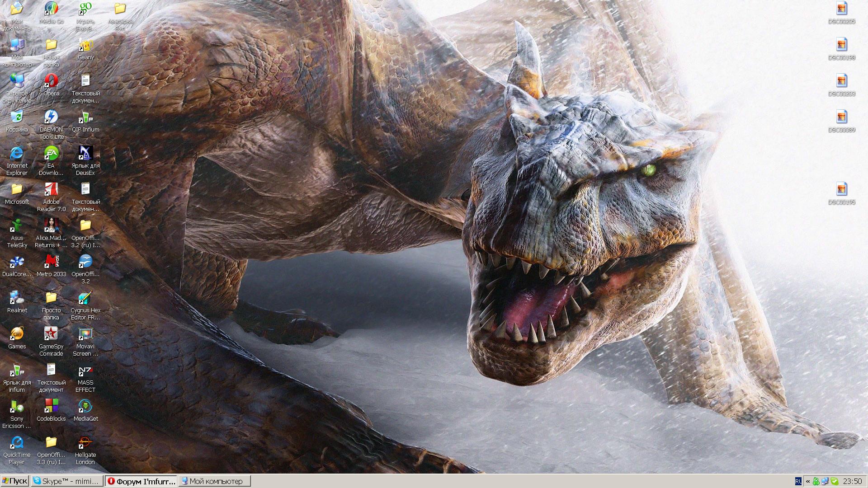The image size is (868, 488).
Task: Select the Hellgate London icon
Action: coord(85,450)
